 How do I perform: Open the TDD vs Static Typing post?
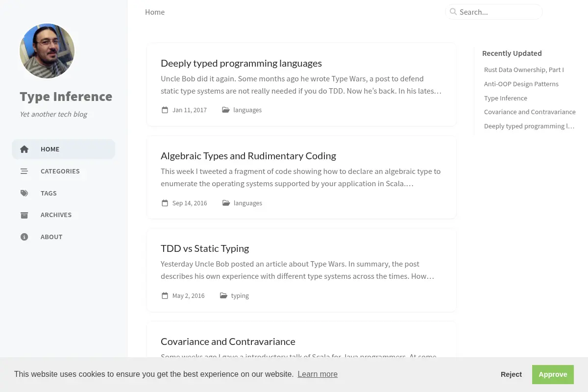click(x=205, y=248)
